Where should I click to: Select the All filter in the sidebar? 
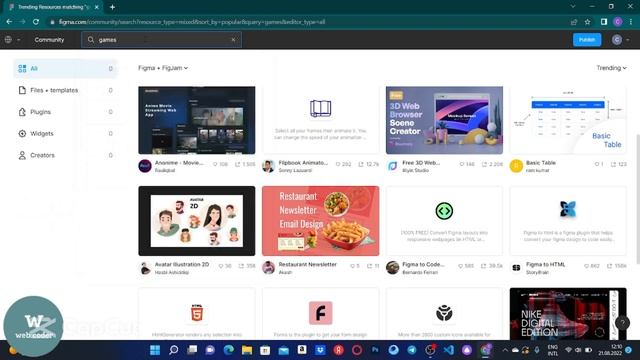coord(65,69)
